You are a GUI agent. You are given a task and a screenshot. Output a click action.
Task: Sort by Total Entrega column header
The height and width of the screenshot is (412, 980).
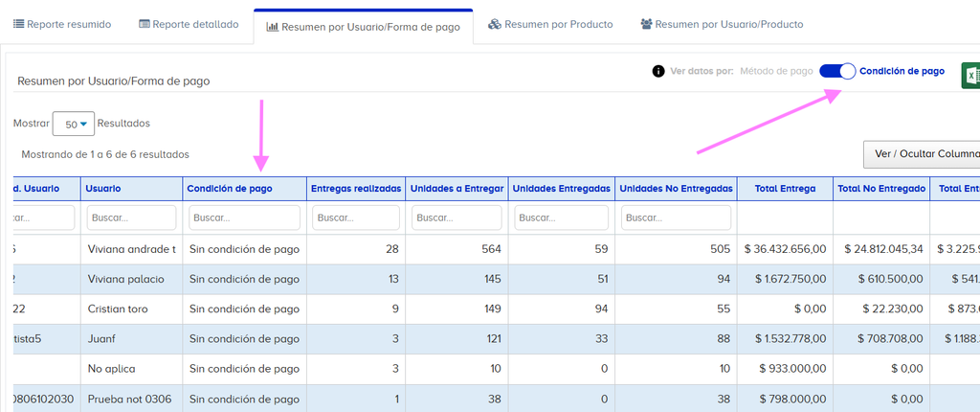coord(785,189)
